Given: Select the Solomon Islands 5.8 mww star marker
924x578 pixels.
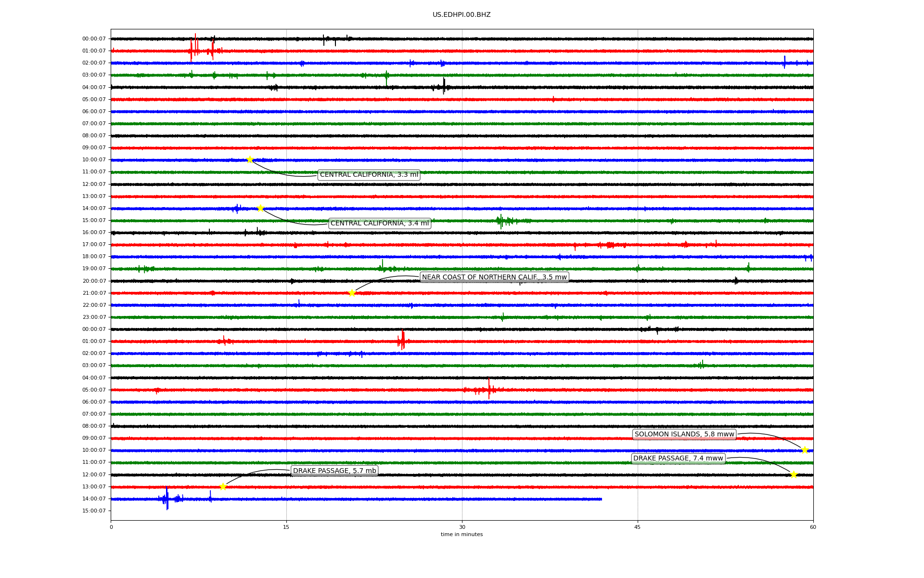Looking at the screenshot, I should pos(805,450).
